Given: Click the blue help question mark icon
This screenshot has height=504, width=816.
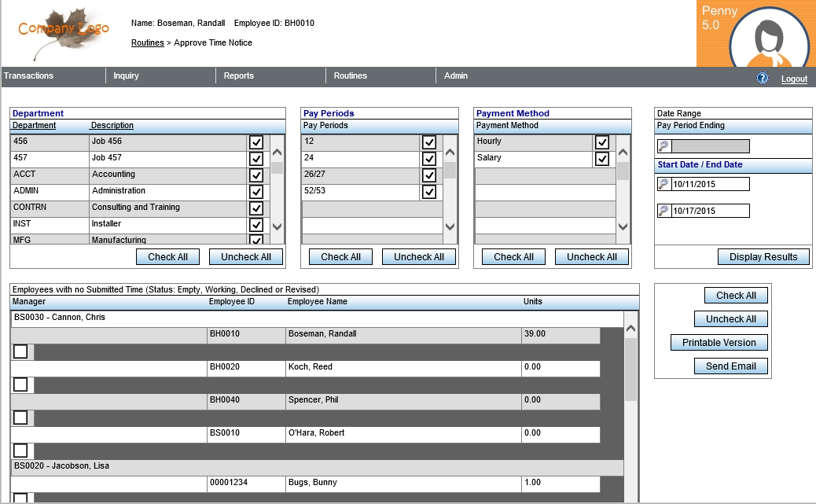Looking at the screenshot, I should 762,78.
